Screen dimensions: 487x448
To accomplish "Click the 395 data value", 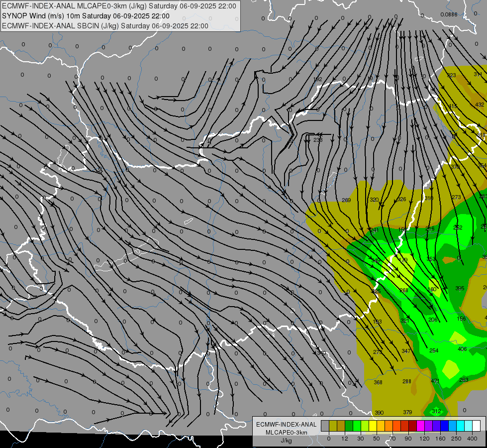I will click(460, 289).
